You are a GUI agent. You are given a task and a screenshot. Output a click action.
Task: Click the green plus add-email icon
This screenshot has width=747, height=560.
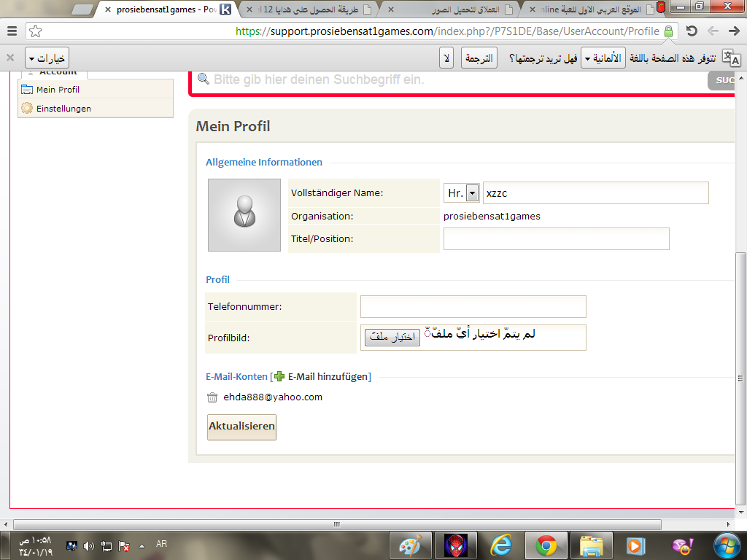[x=279, y=377]
